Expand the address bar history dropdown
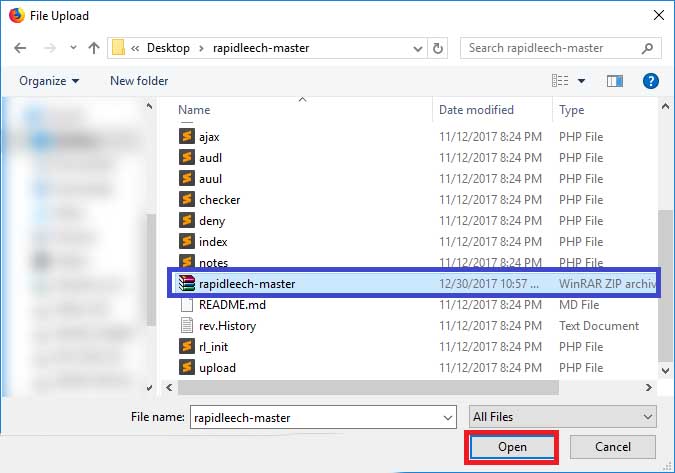 coord(417,48)
